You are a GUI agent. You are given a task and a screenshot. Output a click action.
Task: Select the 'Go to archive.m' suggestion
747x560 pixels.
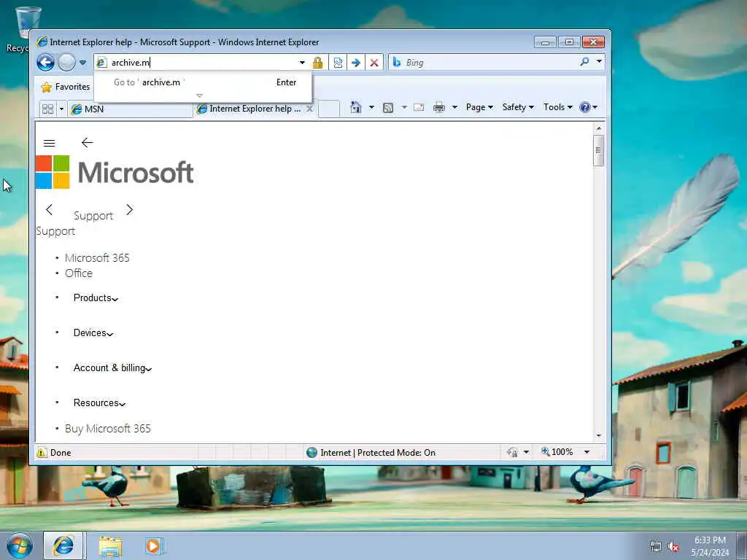click(x=203, y=82)
